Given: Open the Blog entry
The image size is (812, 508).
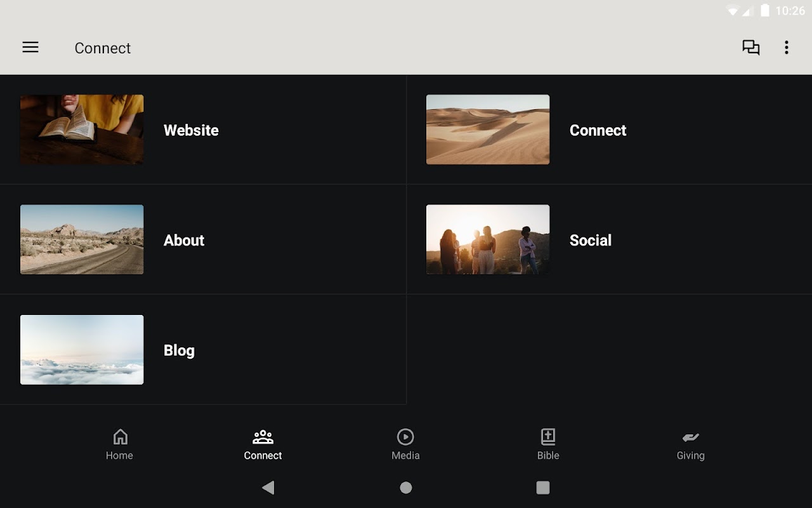Looking at the screenshot, I should click(203, 349).
